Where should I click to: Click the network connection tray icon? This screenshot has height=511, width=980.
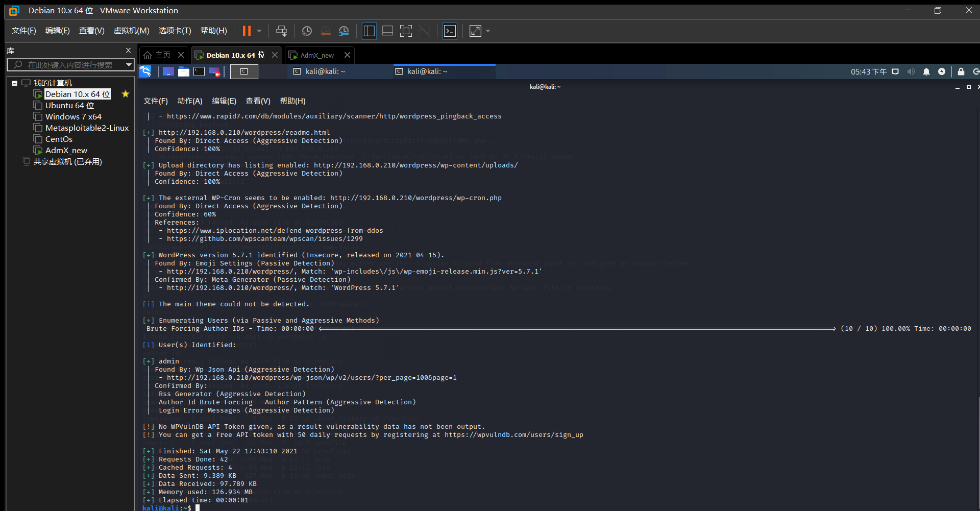click(895, 71)
